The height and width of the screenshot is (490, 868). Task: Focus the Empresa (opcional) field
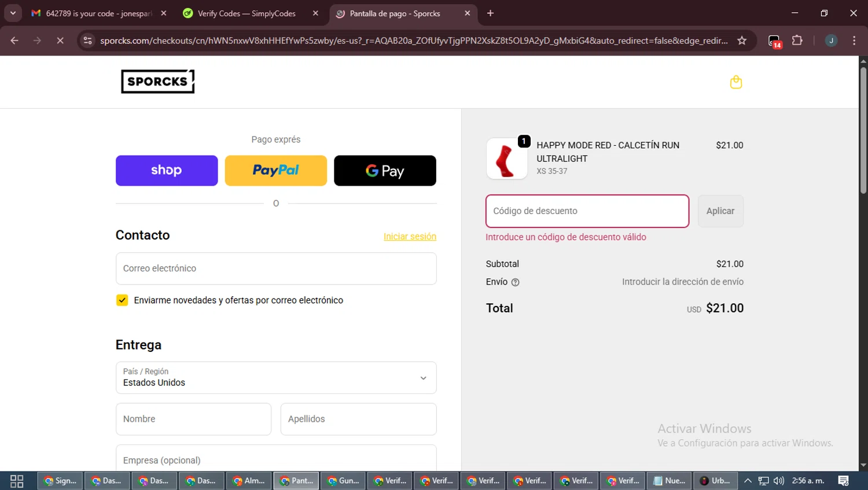coord(276,459)
